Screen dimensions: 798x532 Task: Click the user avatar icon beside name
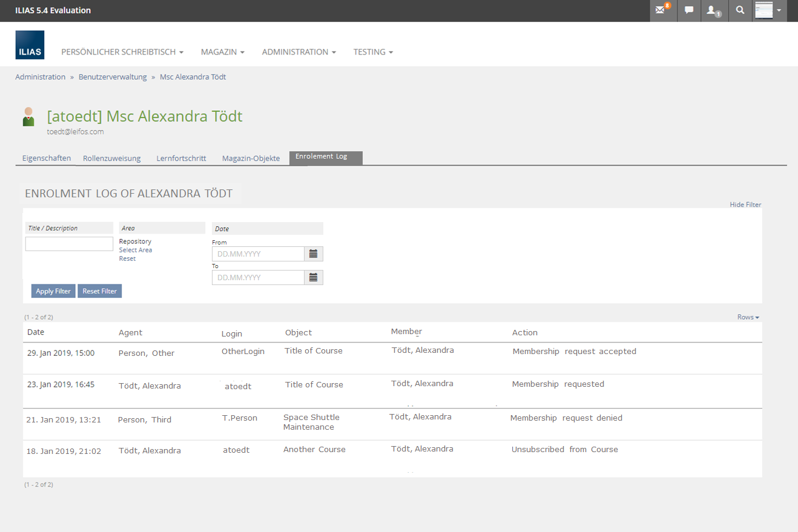[28, 117]
